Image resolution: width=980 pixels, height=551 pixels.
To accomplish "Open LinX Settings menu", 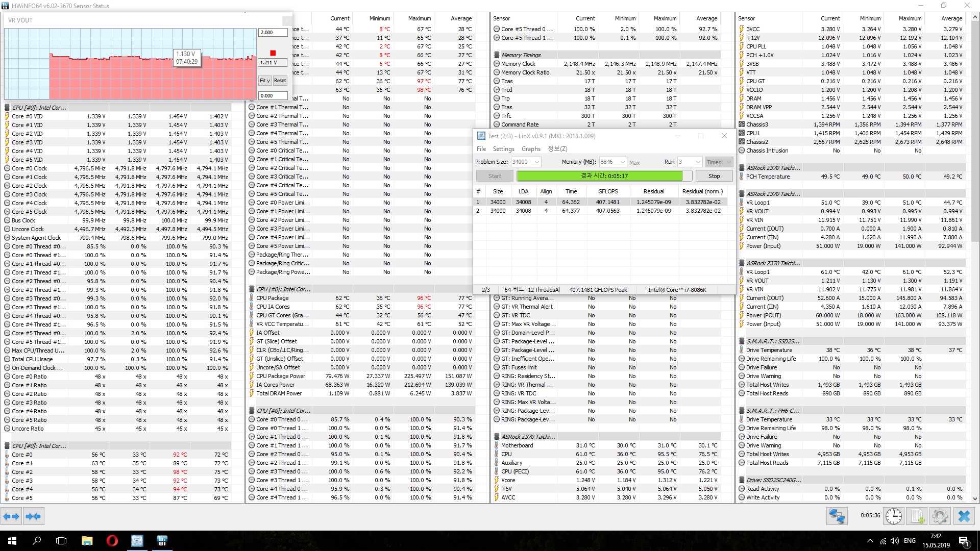I will click(503, 149).
